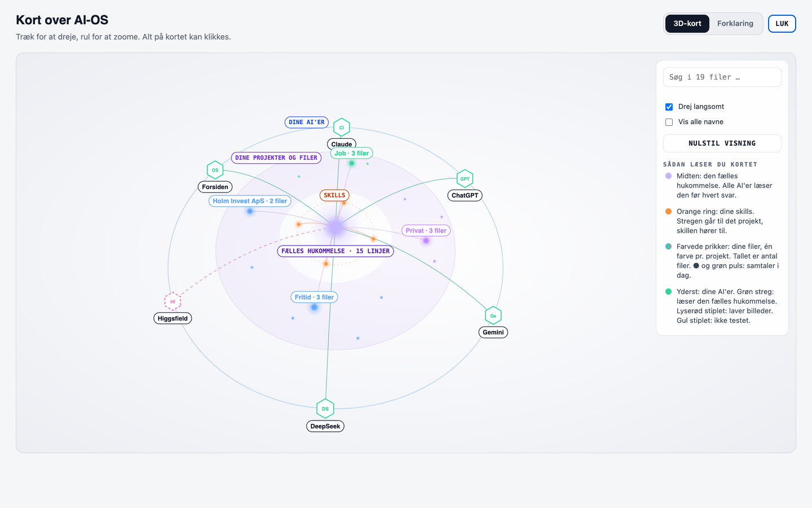
Task: Click the NULSTIL VISNING button
Action: click(x=722, y=143)
